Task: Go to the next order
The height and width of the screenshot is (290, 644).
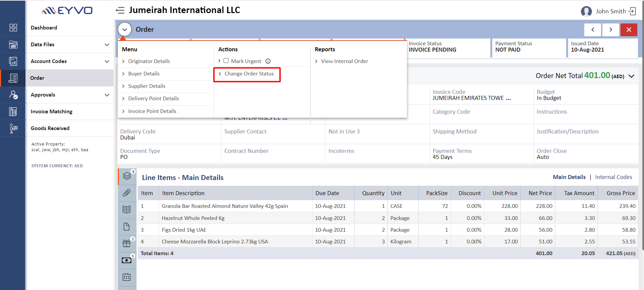Action: 611,30
